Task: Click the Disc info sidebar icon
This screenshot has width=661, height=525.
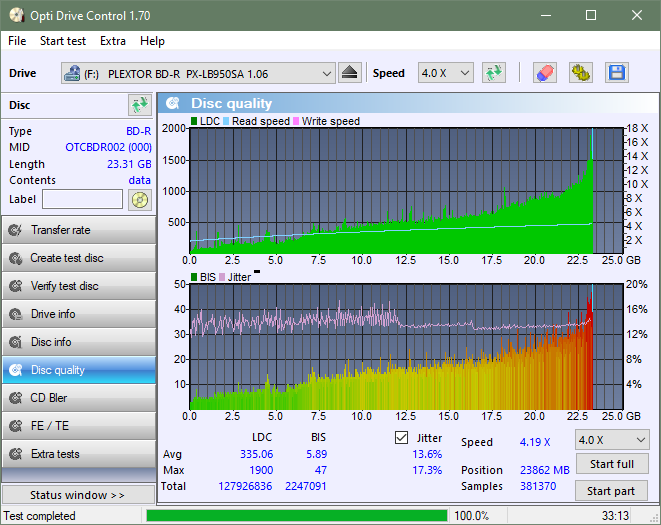Action: point(16,342)
